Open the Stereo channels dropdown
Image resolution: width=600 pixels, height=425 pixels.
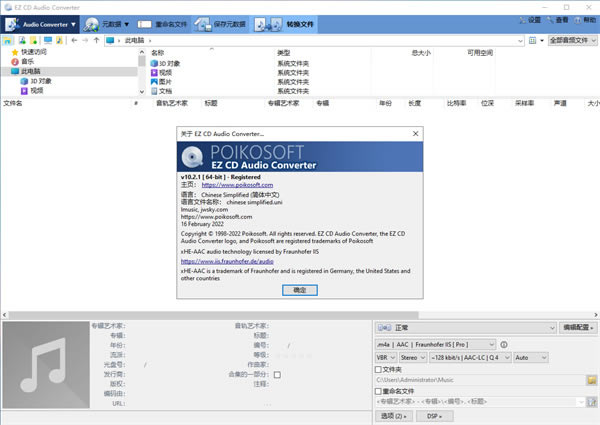(413, 358)
